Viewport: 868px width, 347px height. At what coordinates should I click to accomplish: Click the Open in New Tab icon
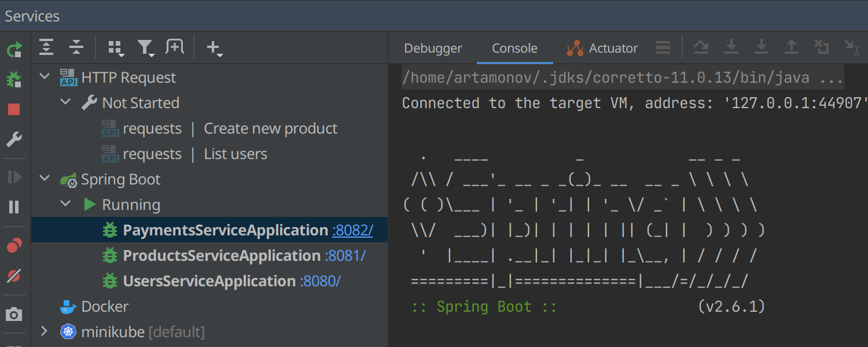[174, 47]
